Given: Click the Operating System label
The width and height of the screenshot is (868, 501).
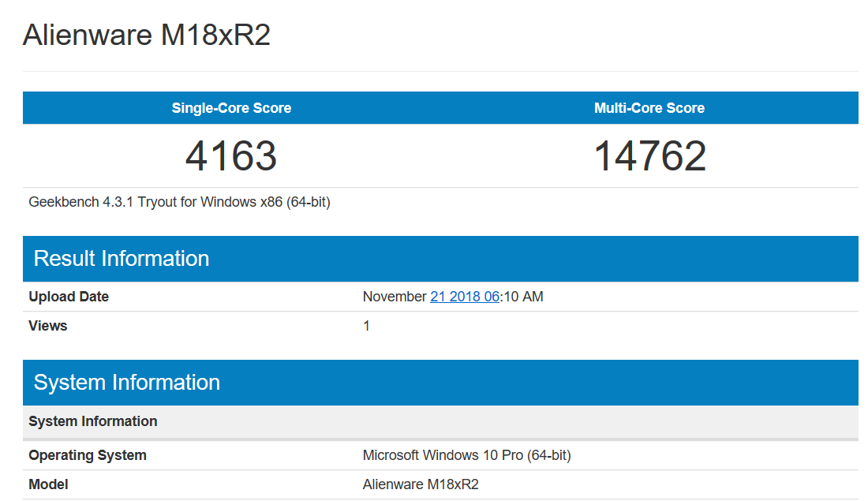Looking at the screenshot, I should [88, 455].
